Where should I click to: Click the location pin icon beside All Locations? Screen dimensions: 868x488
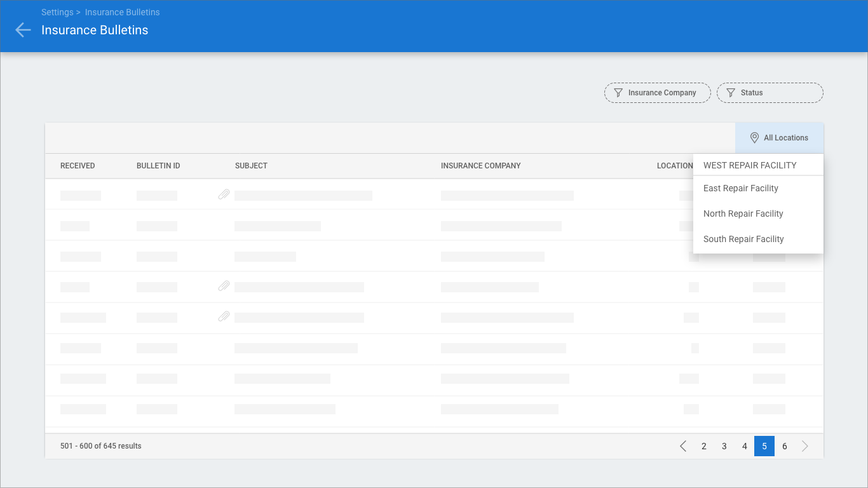tap(754, 138)
